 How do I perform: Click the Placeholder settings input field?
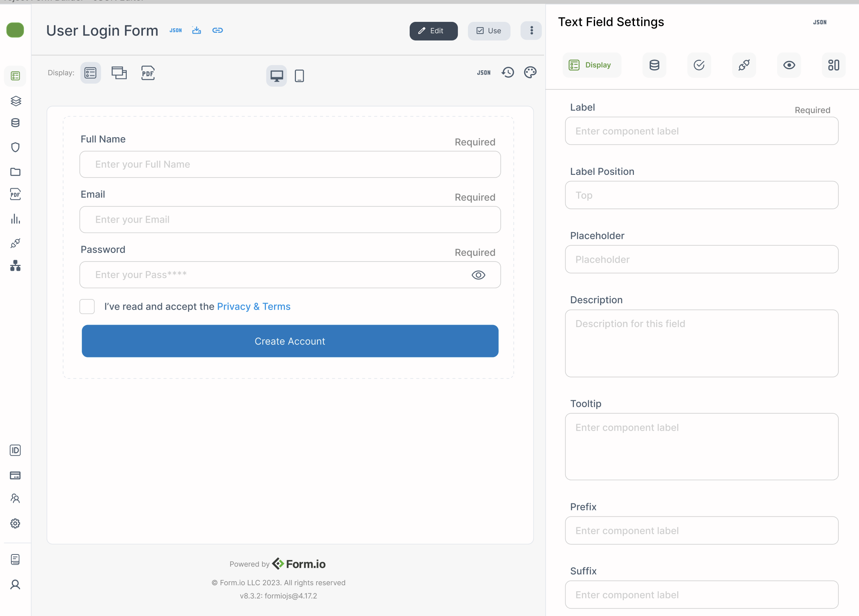[x=701, y=259]
